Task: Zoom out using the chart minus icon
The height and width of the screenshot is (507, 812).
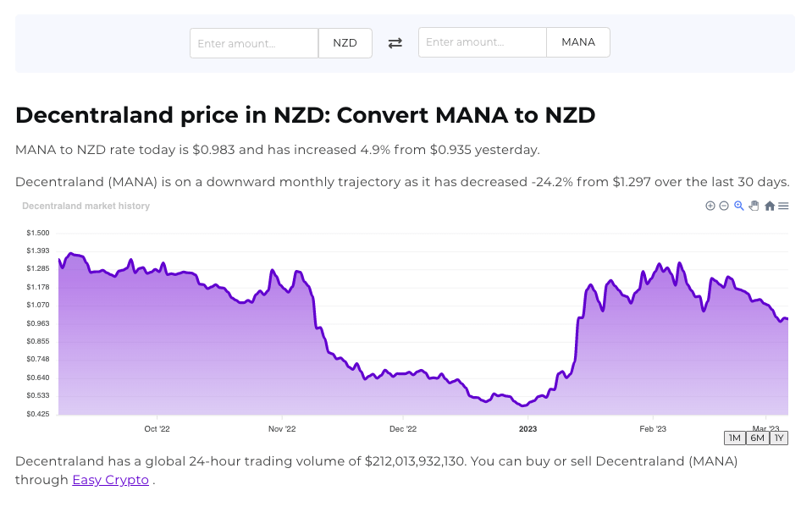Action: tap(724, 206)
